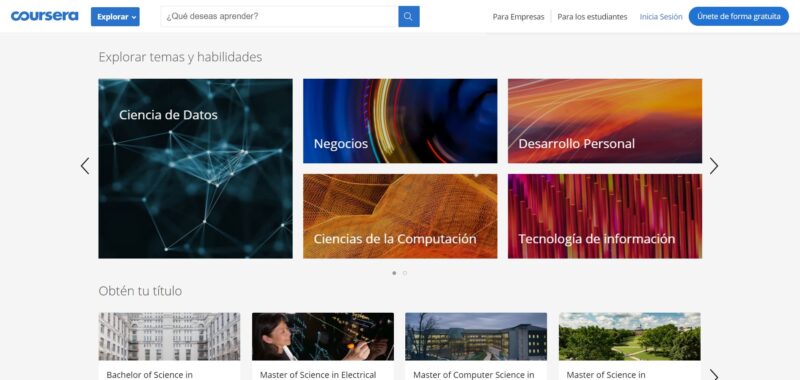Open the Explorar dropdown menu
Screen dimensions: 800x380
(x=115, y=16)
